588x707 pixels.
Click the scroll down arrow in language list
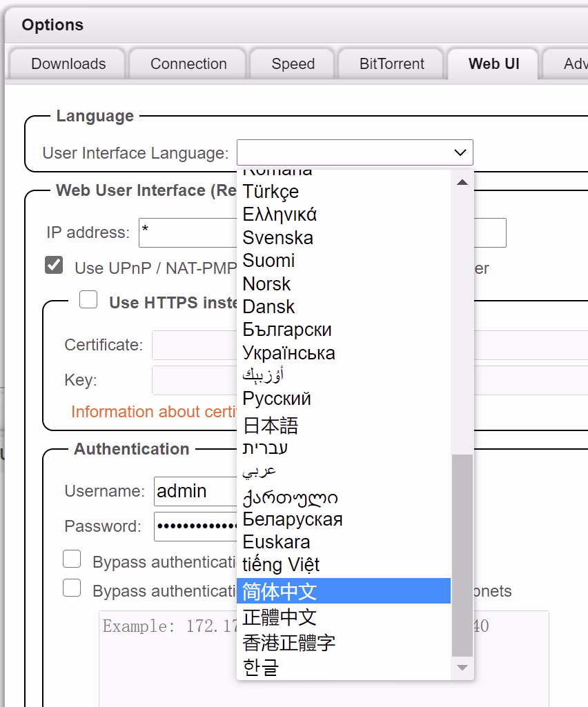[462, 668]
